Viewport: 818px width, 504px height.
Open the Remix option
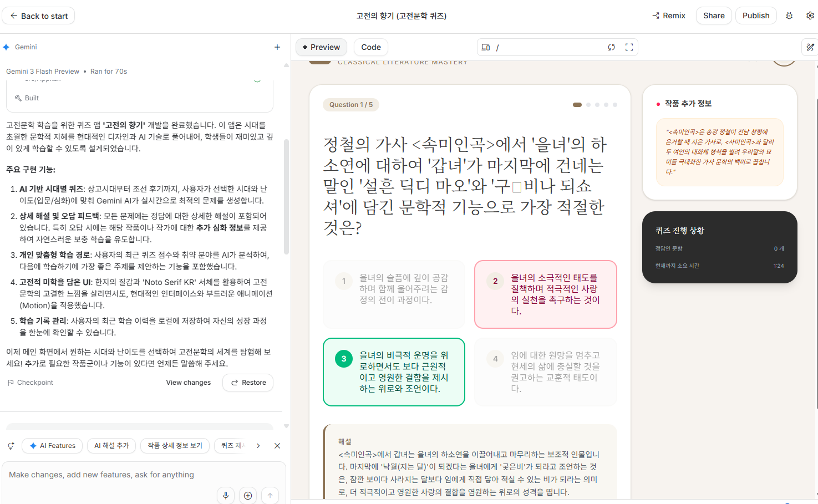[x=669, y=16]
